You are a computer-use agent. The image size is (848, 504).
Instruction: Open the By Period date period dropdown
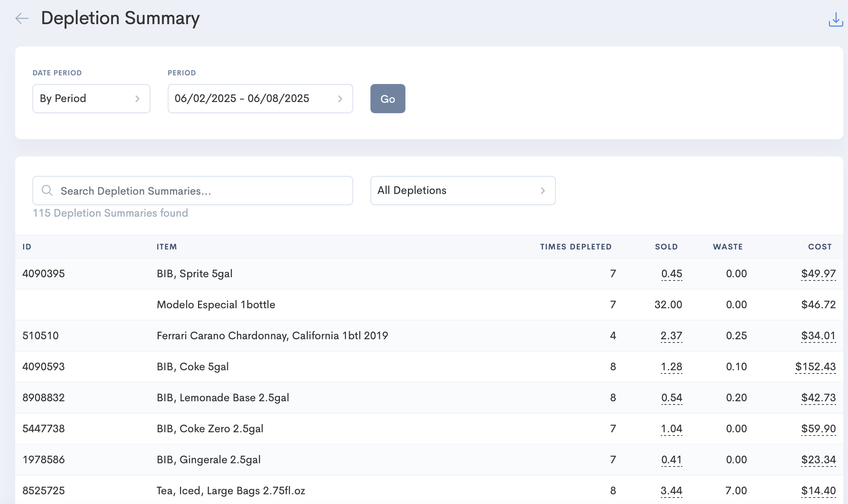coord(91,98)
